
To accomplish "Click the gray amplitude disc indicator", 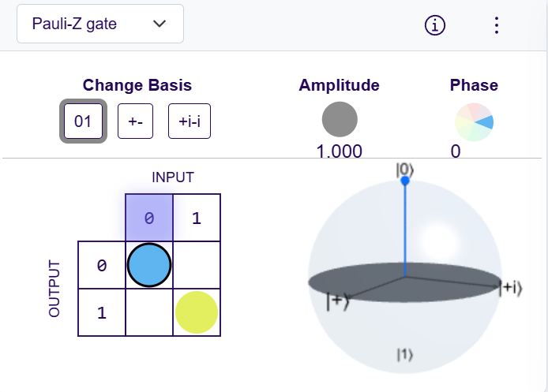I will click(x=340, y=119).
